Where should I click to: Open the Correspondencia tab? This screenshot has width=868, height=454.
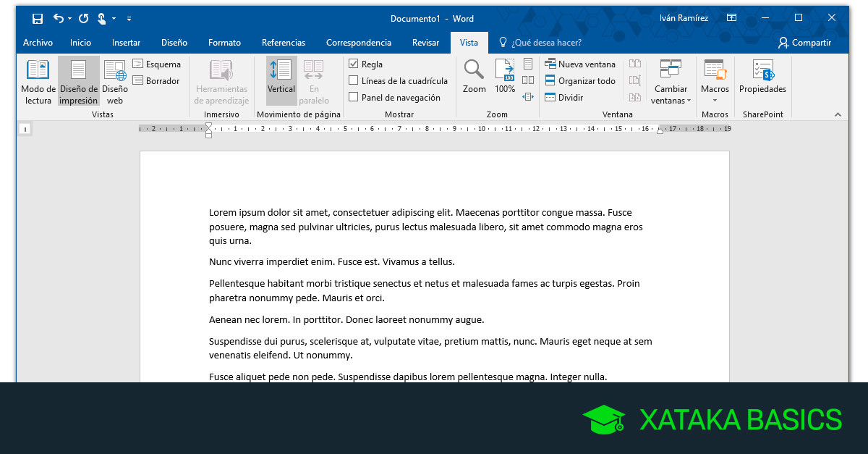point(359,42)
